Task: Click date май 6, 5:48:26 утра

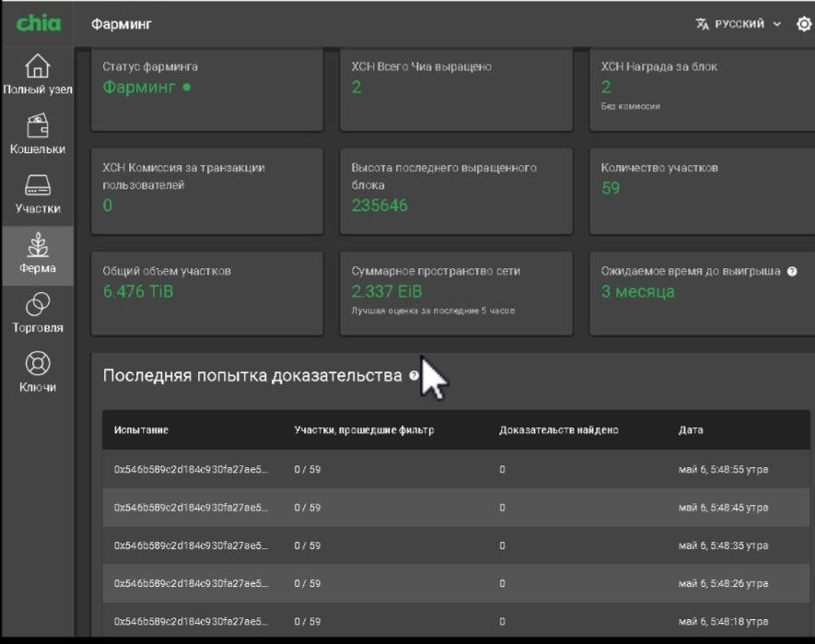Action: [x=723, y=584]
